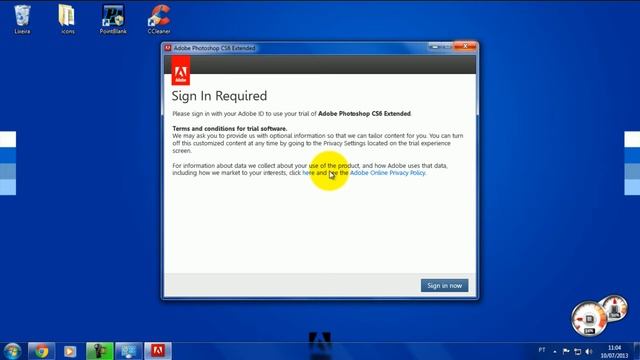This screenshot has height=360, width=640.
Task: Show hidden tray icons arrow
Action: [555, 351]
